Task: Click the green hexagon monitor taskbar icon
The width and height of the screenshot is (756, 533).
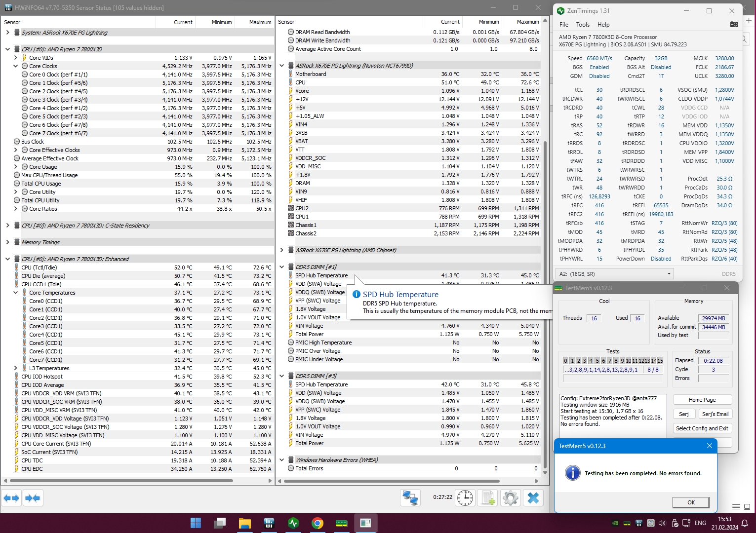Action: click(293, 523)
